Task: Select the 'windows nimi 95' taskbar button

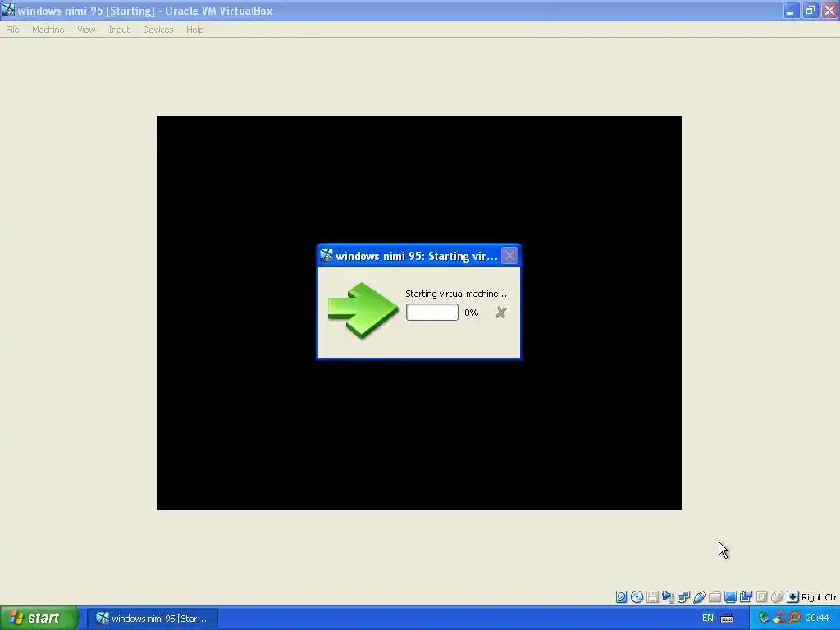Action: click(152, 619)
